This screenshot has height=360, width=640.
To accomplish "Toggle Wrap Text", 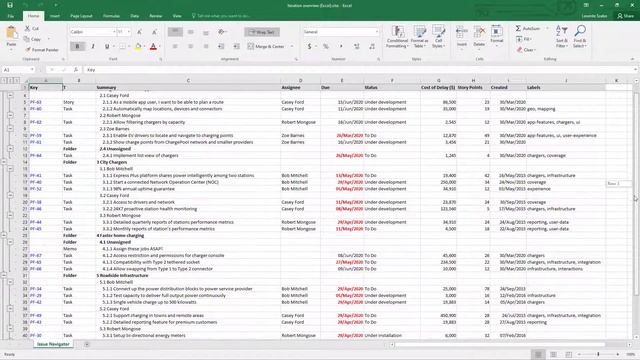I will tap(262, 32).
